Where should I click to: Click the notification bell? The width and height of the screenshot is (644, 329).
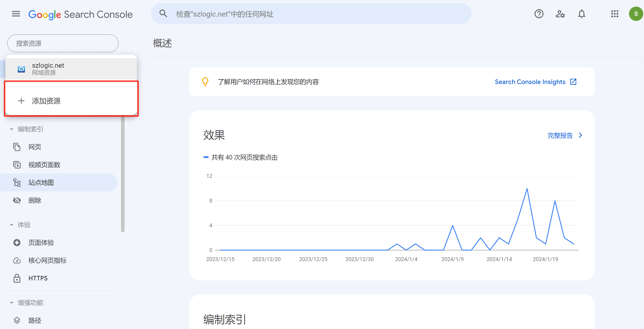pyautogui.click(x=582, y=14)
